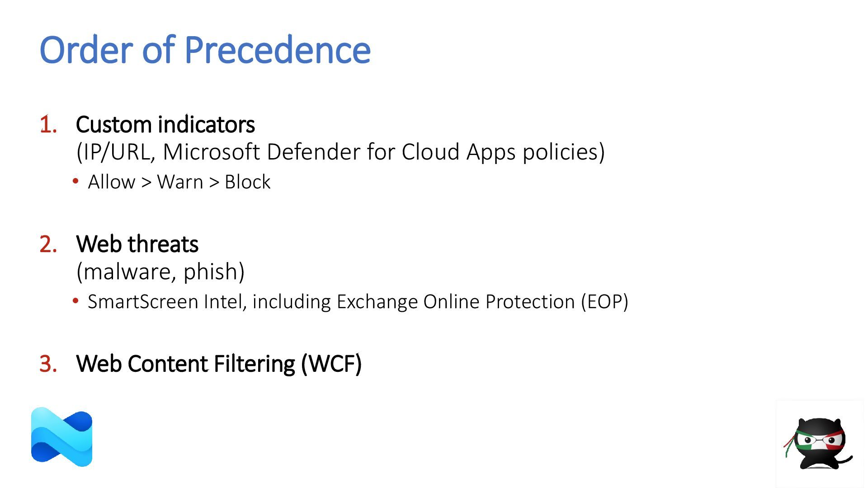Viewport: 868px width, 488px height.
Task: Click the red list number "1."
Action: pos(48,124)
